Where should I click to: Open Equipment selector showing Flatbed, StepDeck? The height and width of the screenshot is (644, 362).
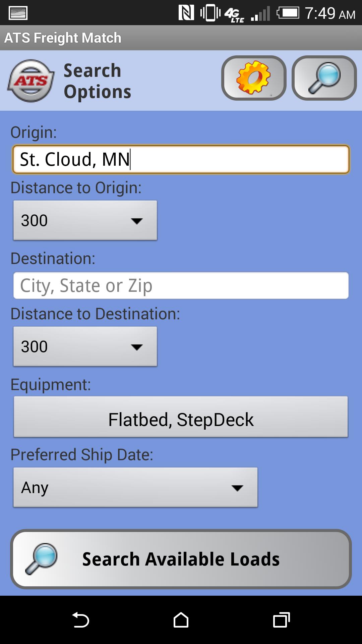point(181,417)
